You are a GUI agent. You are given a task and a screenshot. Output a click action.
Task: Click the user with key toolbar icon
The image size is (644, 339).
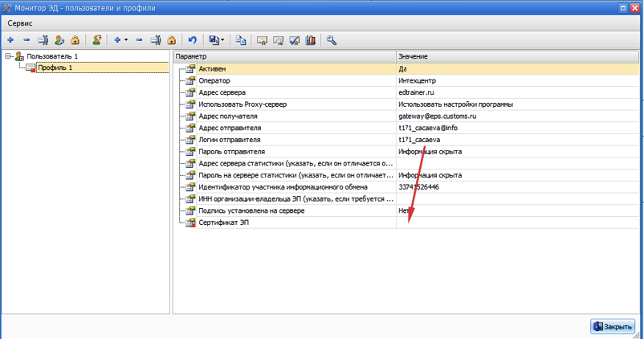[x=59, y=39]
